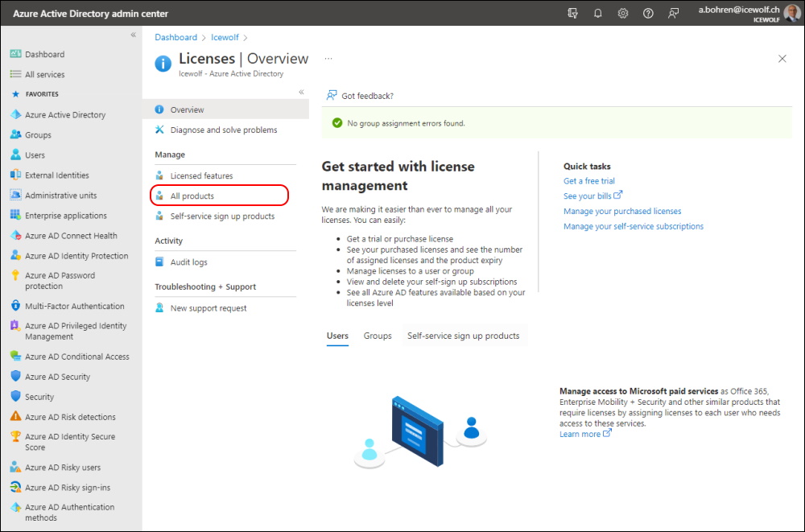This screenshot has height=532, width=805.
Task: Open the notifications bell
Action: (x=598, y=14)
